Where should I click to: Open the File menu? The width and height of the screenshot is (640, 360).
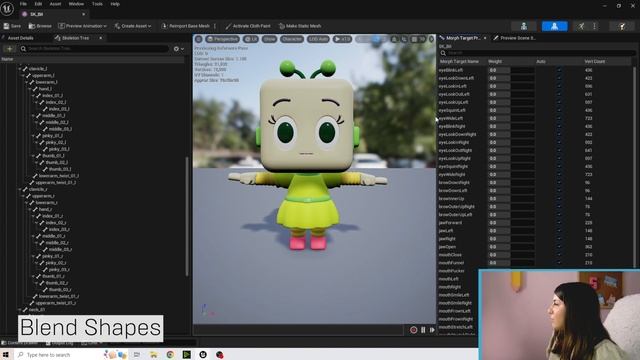click(23, 4)
